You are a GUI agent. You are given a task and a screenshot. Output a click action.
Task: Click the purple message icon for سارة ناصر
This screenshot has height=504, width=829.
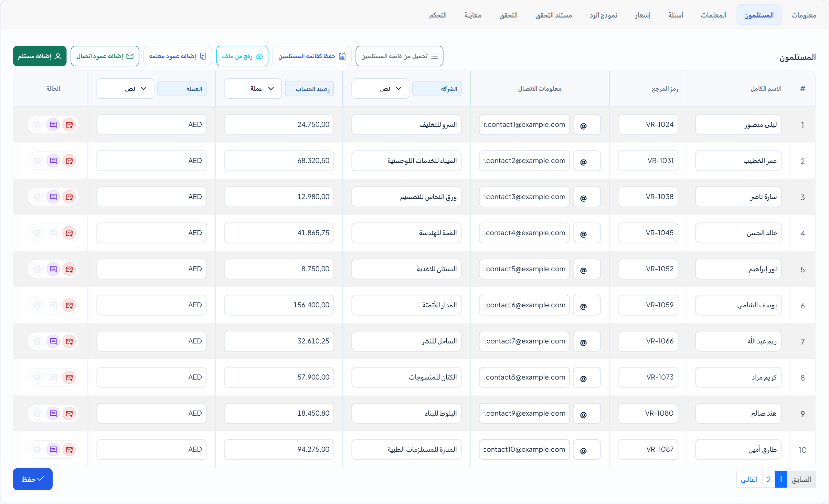click(x=53, y=197)
